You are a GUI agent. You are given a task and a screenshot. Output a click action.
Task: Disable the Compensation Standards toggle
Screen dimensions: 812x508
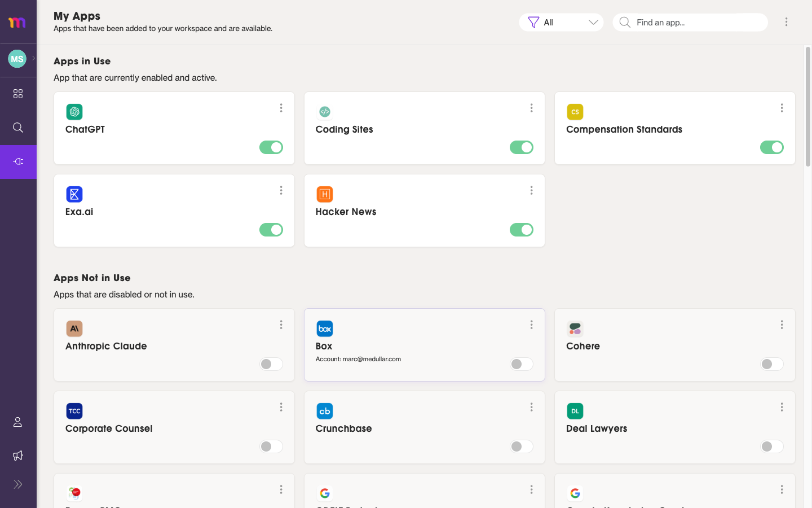pos(772,147)
